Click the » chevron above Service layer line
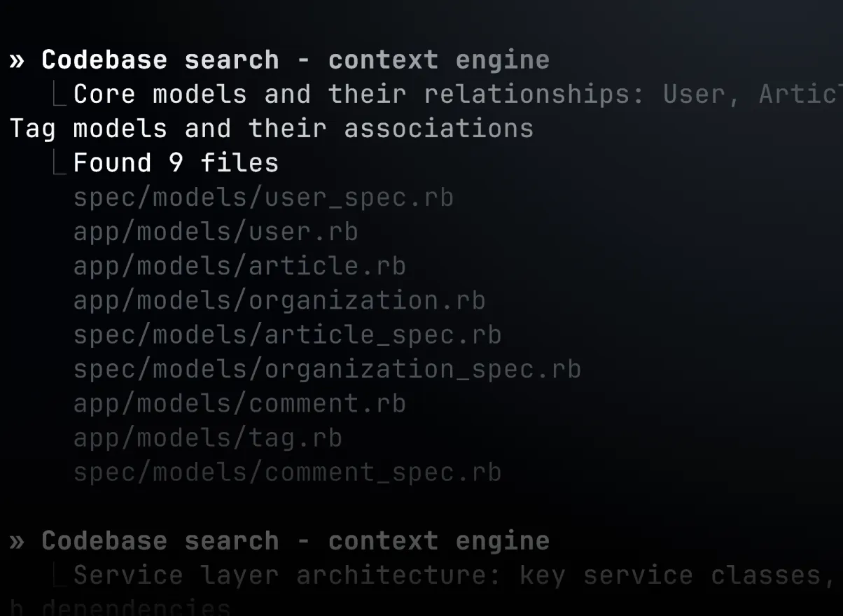The width and height of the screenshot is (843, 616). (x=17, y=542)
